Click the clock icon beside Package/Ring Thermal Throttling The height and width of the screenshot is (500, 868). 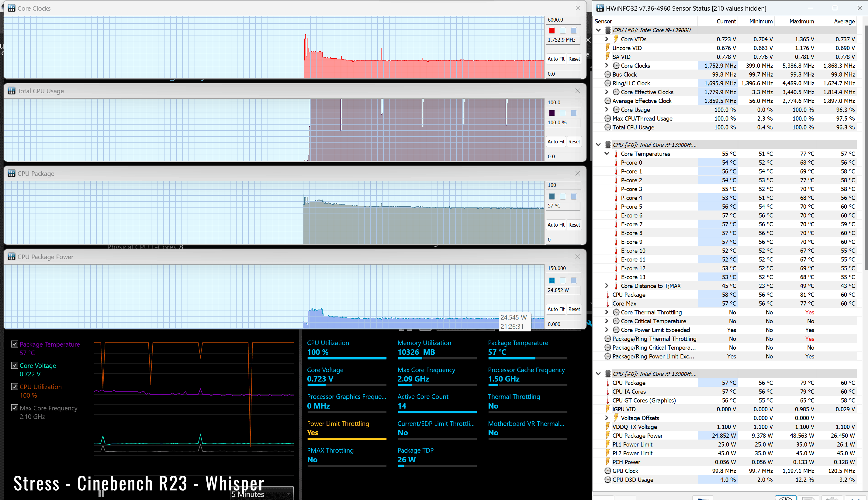pyautogui.click(x=607, y=339)
